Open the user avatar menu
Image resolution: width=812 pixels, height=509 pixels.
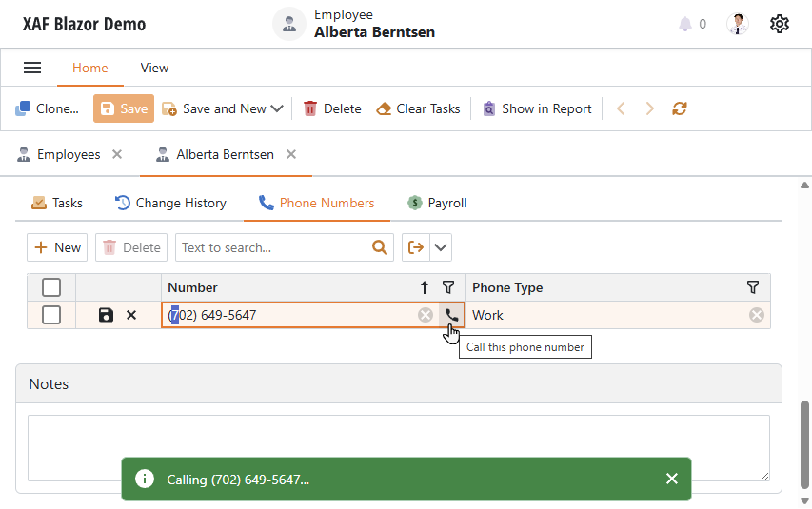point(737,24)
